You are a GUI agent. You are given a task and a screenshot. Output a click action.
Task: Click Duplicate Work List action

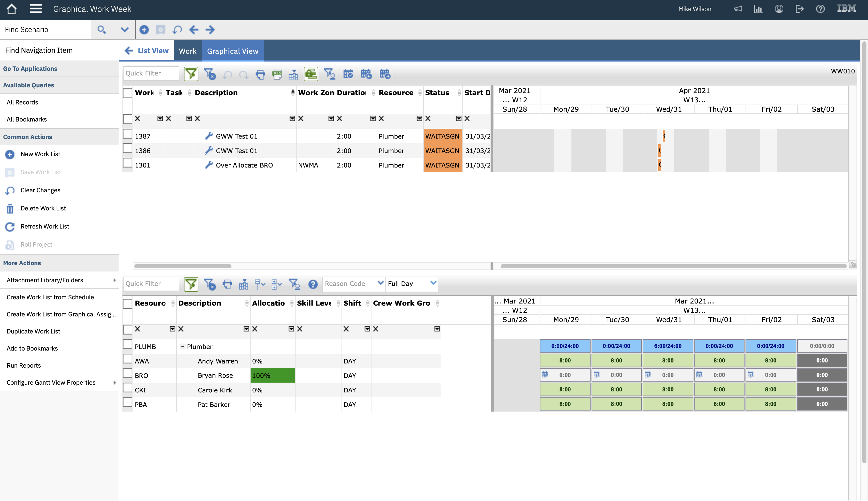click(x=33, y=331)
